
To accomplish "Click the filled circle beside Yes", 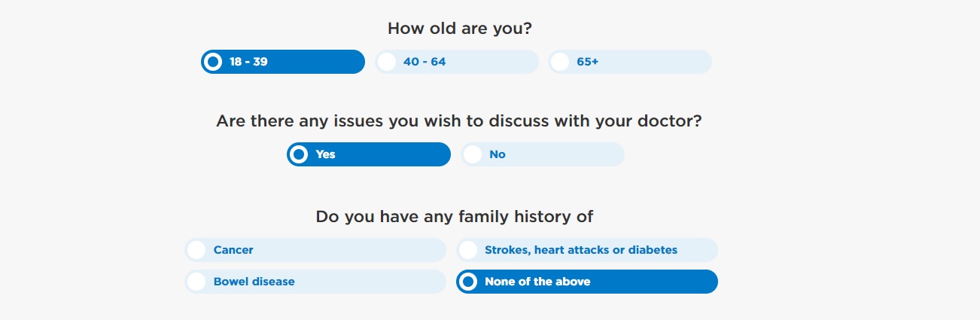I will [x=299, y=154].
